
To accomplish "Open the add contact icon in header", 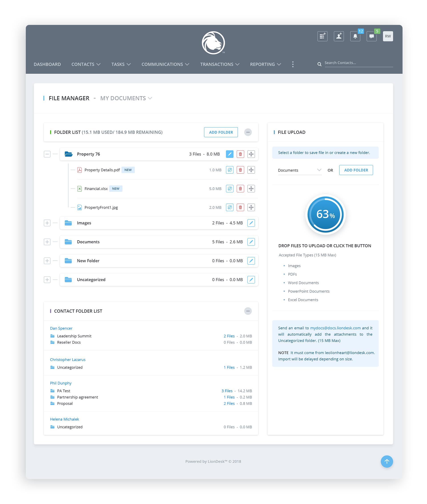I will pos(339,36).
